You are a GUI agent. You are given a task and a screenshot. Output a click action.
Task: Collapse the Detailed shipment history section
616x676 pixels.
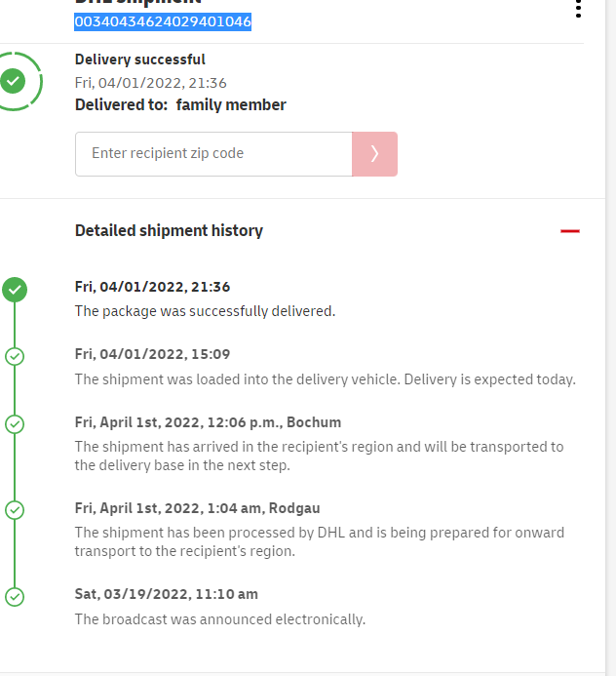pyautogui.click(x=570, y=231)
